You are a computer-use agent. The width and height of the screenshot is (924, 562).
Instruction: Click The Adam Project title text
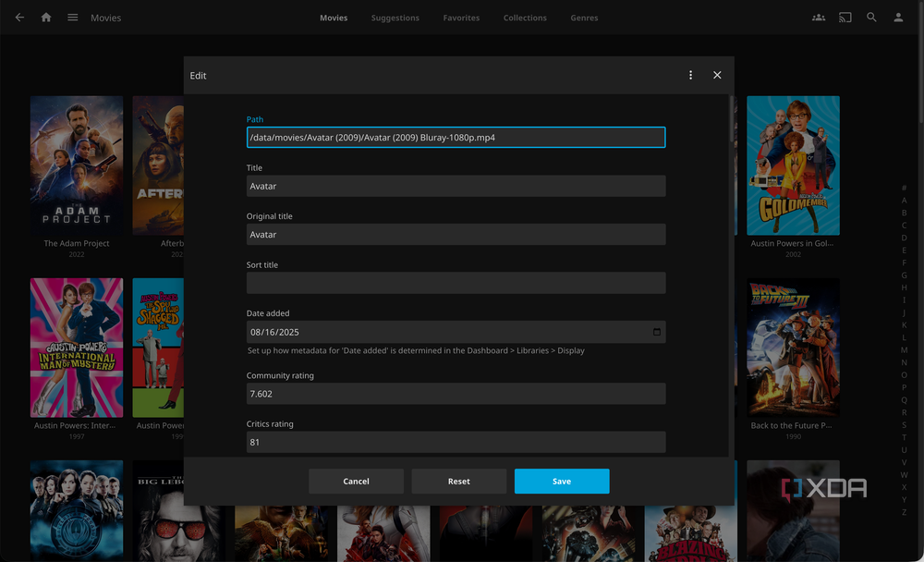(x=77, y=243)
